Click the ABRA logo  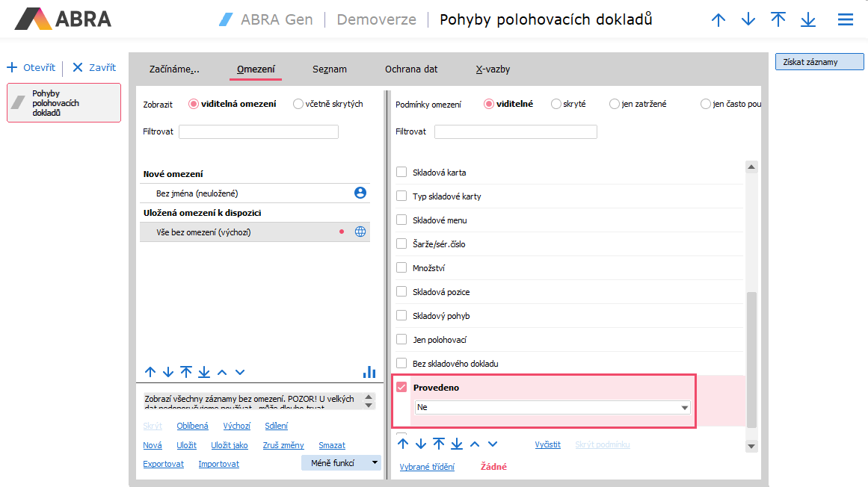pos(64,19)
